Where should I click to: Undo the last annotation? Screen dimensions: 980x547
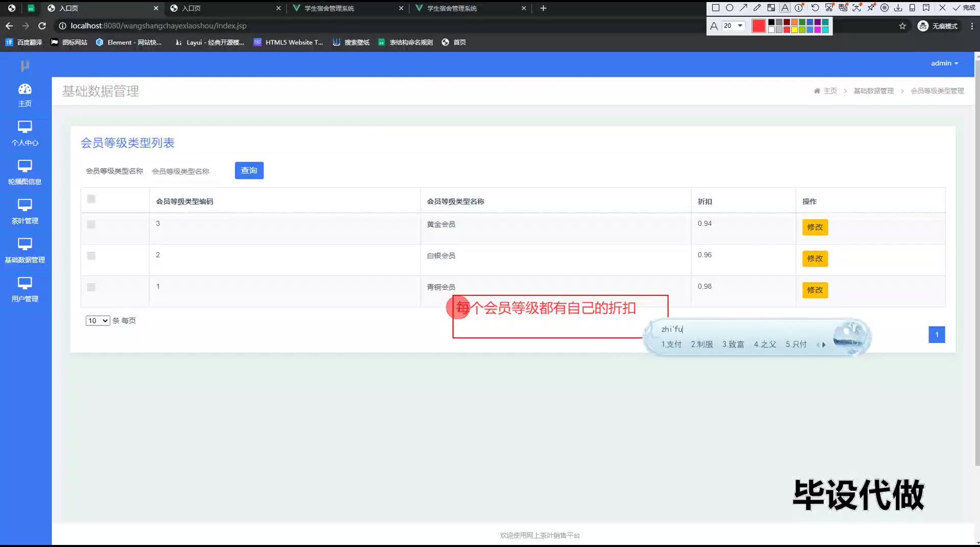click(815, 8)
